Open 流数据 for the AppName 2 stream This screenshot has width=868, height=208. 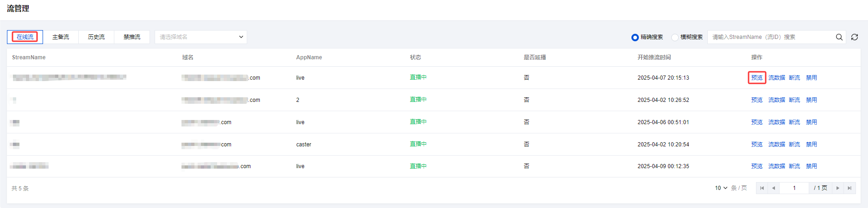click(x=777, y=100)
